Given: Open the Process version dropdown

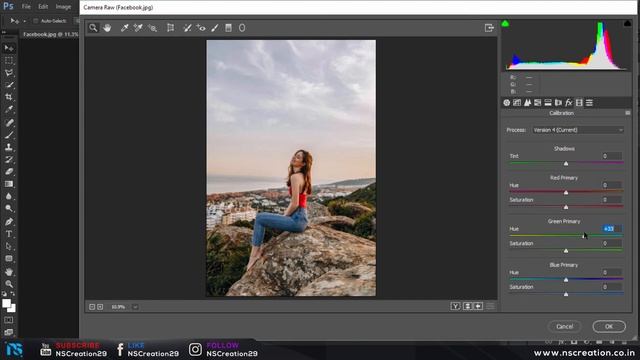Looking at the screenshot, I should tap(578, 130).
